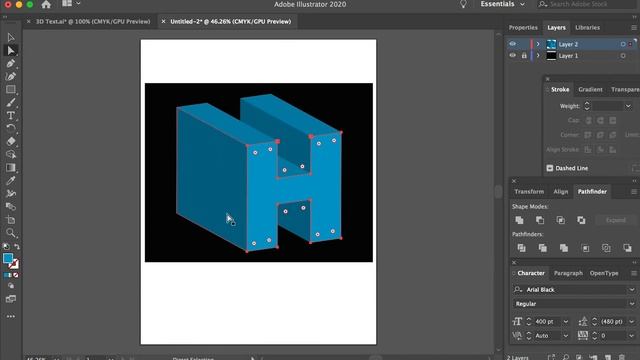
Task: Apply the Outline pathfinder
Action: [x=606, y=248]
